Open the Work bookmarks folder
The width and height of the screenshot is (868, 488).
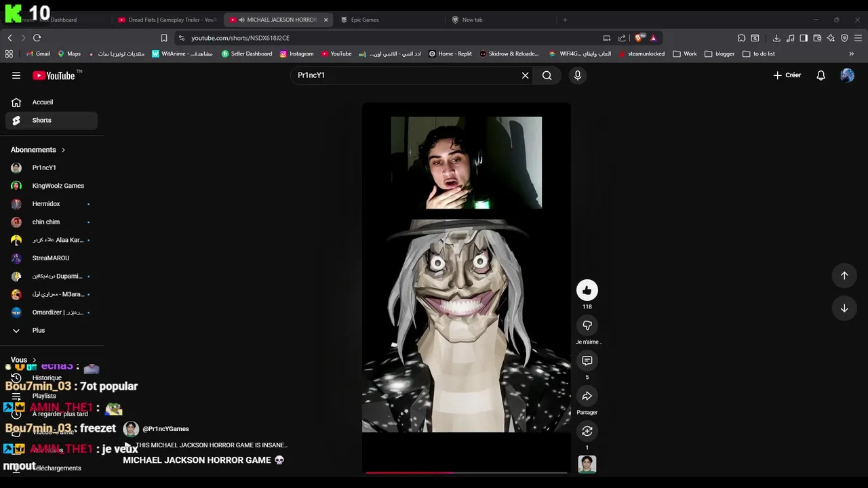click(x=685, y=54)
